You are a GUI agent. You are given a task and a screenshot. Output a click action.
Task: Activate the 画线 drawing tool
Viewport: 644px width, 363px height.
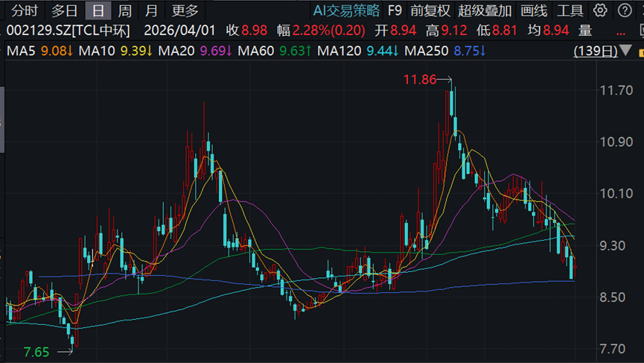tap(534, 10)
